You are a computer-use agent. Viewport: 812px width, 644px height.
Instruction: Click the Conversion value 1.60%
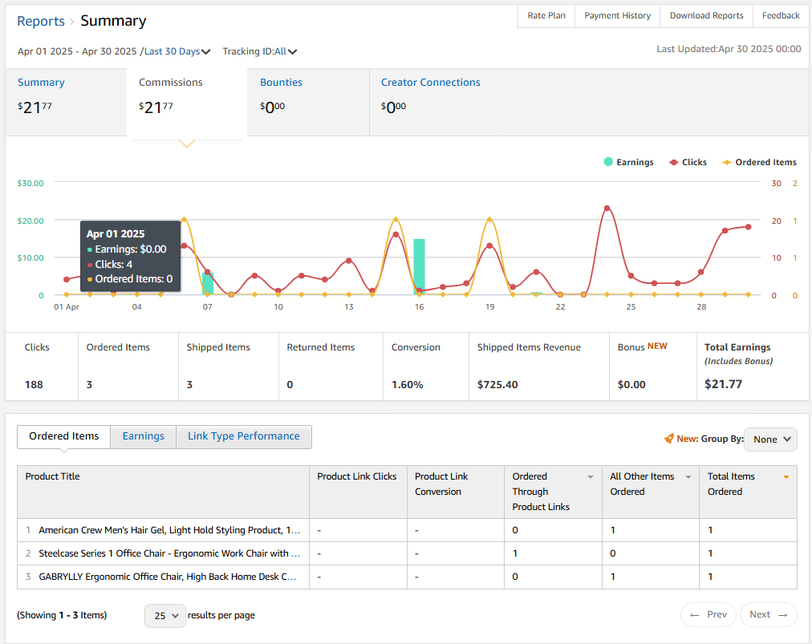click(407, 385)
